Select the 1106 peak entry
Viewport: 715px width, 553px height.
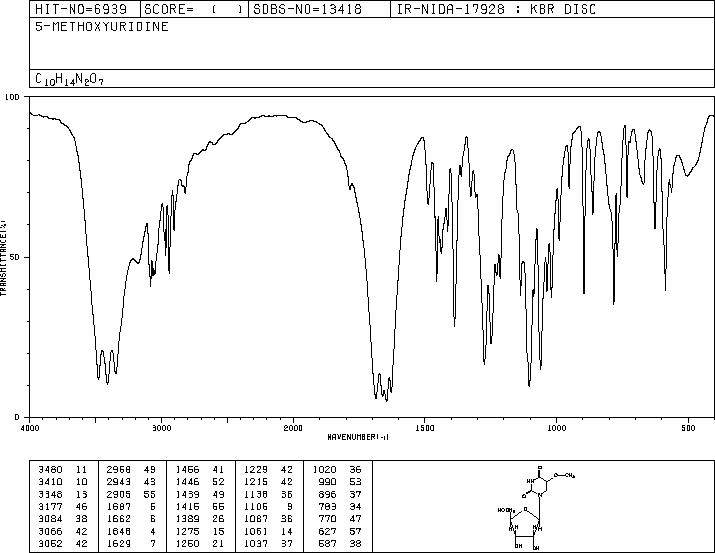268,506
